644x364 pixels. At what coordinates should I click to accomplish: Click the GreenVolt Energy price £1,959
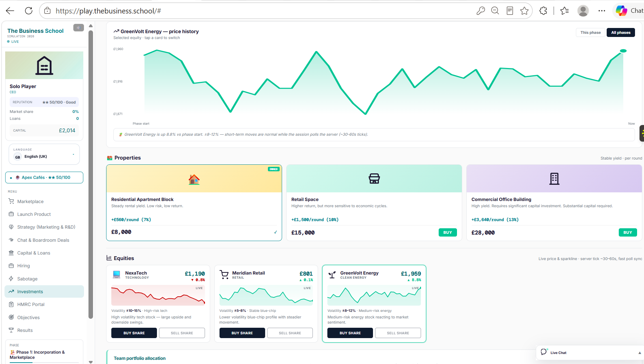tap(411, 274)
